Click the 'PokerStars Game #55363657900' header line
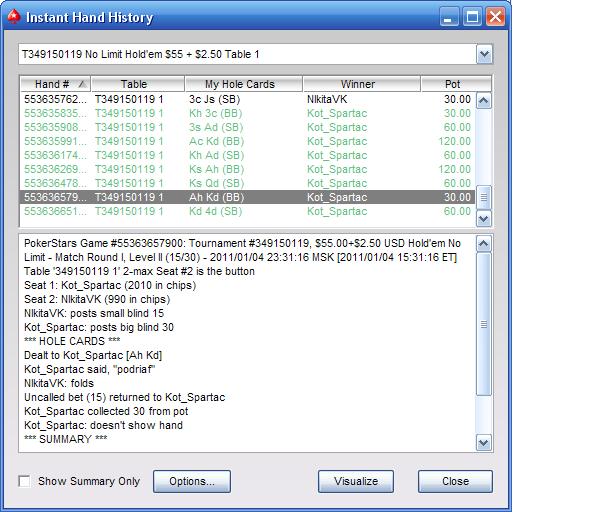The width and height of the screenshot is (604, 512). coord(242,243)
